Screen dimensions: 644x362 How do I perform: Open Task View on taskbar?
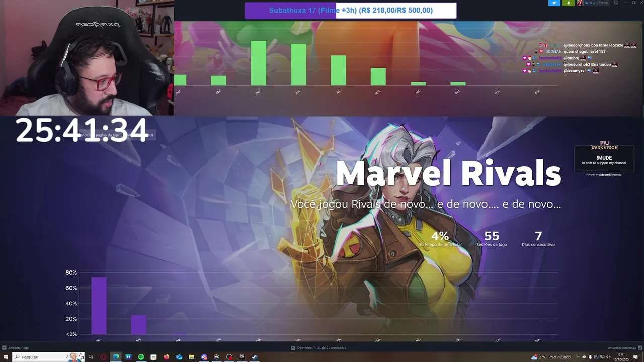(x=91, y=357)
